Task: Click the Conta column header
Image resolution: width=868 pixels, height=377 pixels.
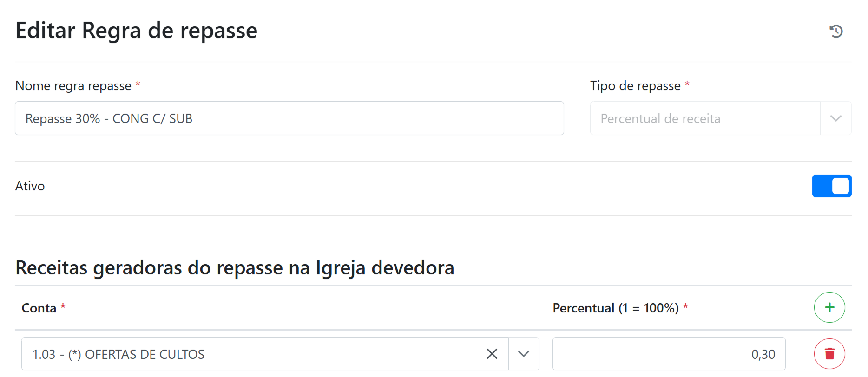Action: [39, 308]
